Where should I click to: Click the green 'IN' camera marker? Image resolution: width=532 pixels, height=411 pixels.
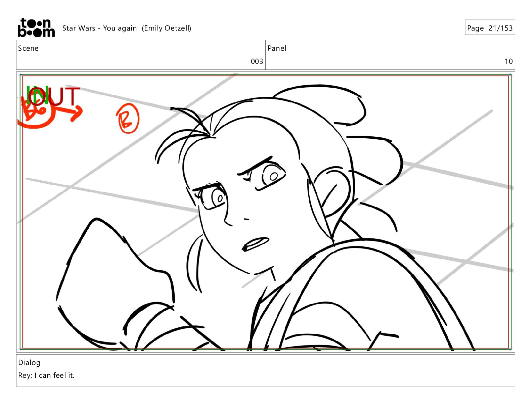point(37,96)
